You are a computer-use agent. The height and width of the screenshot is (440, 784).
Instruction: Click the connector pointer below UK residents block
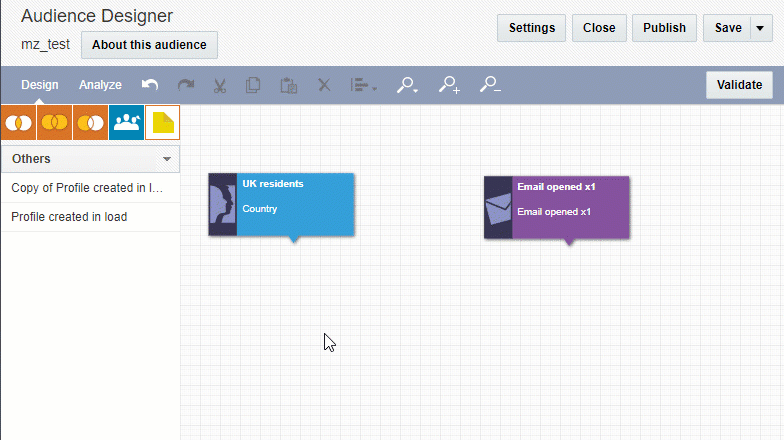[294, 239]
